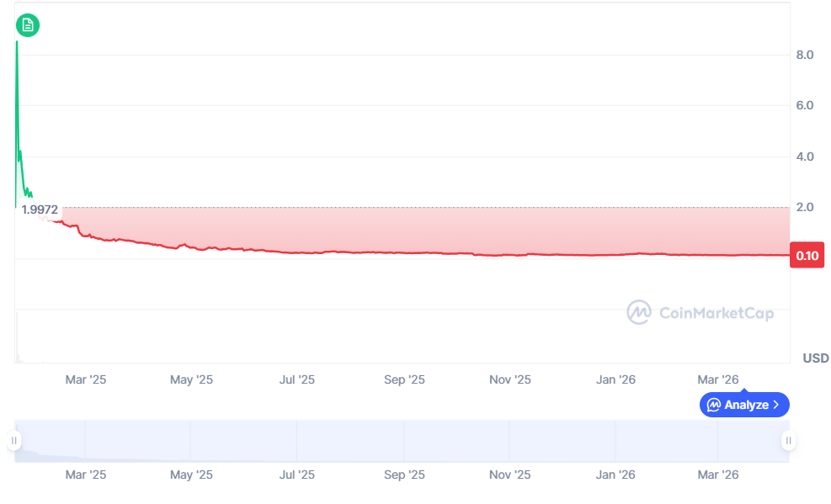Click the CoinMarketCap watermark text
Screen dimensions: 831x504
pos(716,313)
